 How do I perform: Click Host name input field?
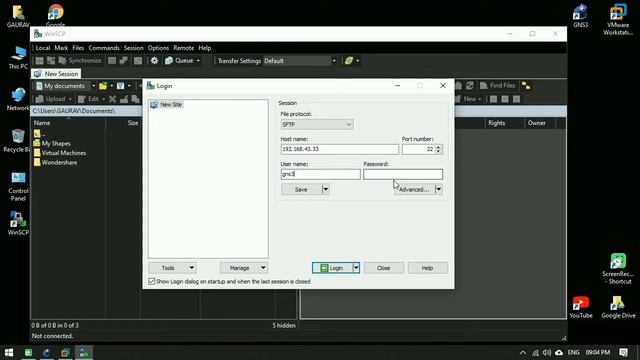click(340, 149)
